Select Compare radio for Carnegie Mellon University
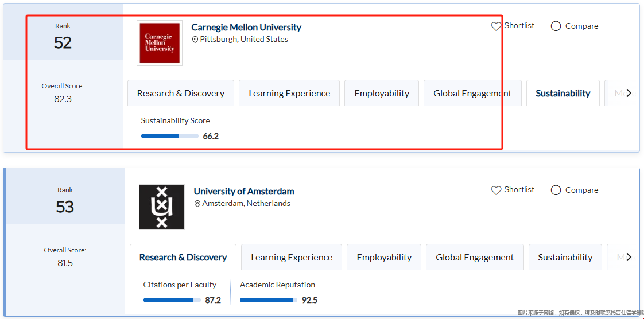Screen dimensions: 644x319 pyautogui.click(x=556, y=26)
